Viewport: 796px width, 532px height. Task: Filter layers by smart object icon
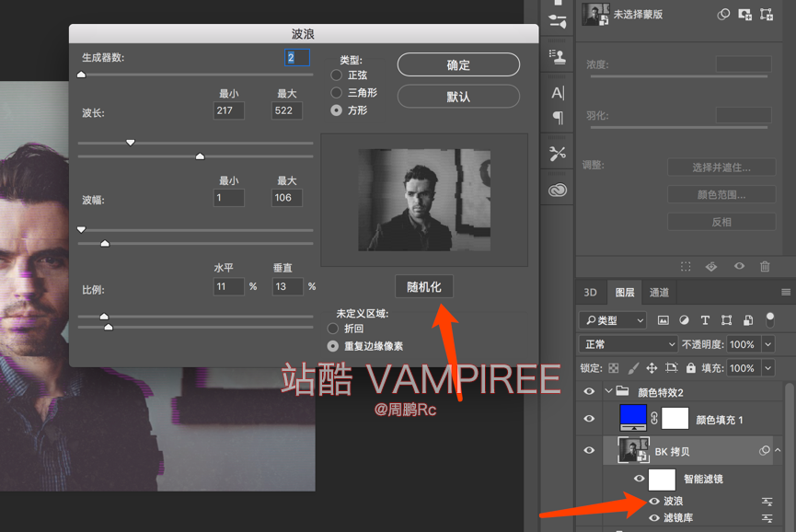(x=748, y=320)
